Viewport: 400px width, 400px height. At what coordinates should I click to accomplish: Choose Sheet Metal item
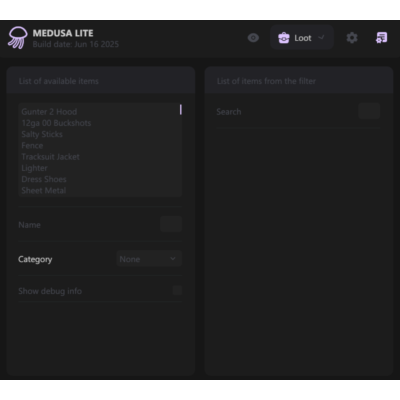[44, 191]
